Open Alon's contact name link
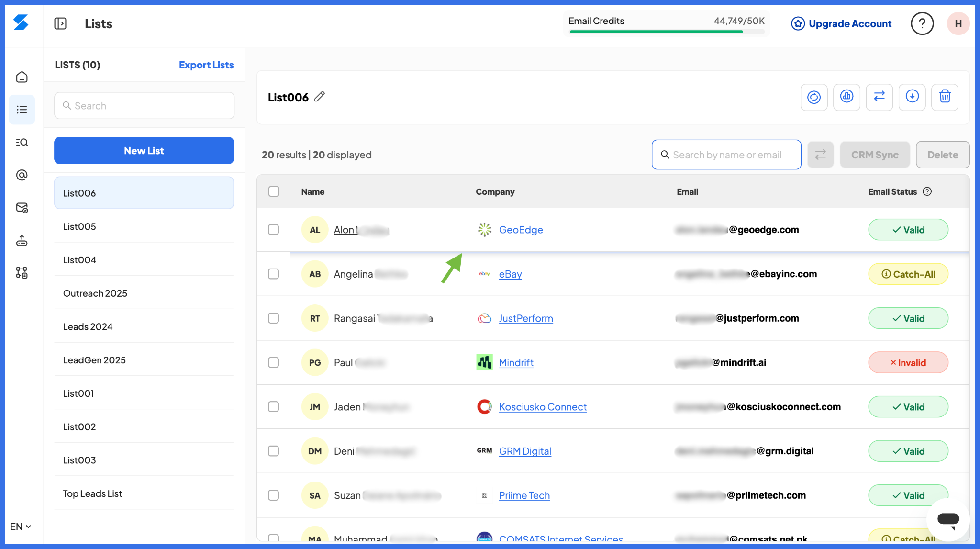Viewport: 980px width, 549px height. pos(361,230)
